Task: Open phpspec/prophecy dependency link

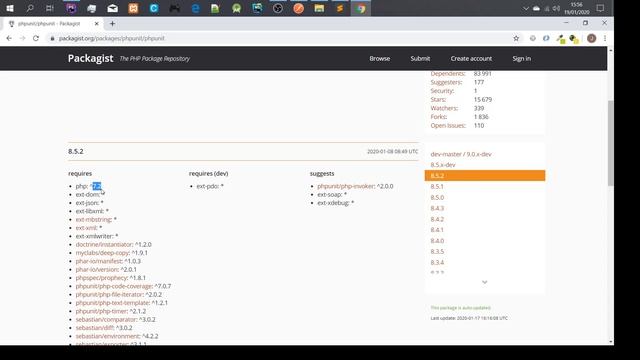Action: [x=101, y=278]
